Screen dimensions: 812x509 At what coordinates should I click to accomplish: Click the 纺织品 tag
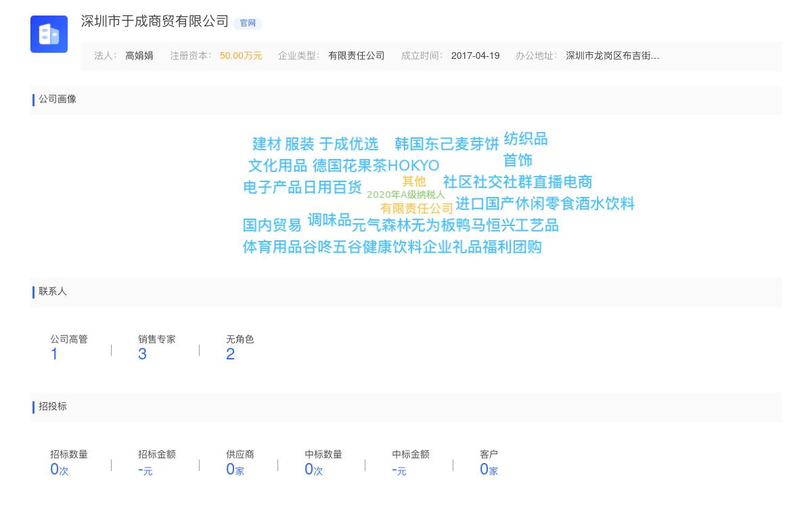tap(526, 139)
